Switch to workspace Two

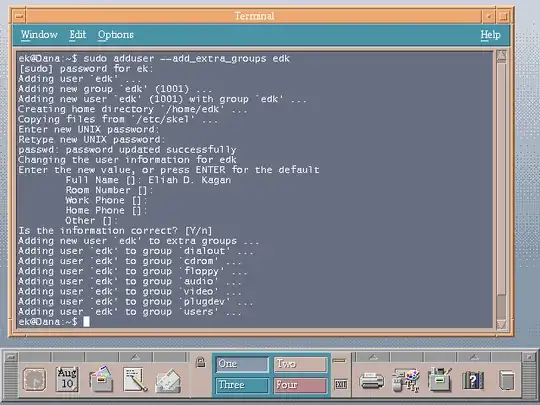300,364
